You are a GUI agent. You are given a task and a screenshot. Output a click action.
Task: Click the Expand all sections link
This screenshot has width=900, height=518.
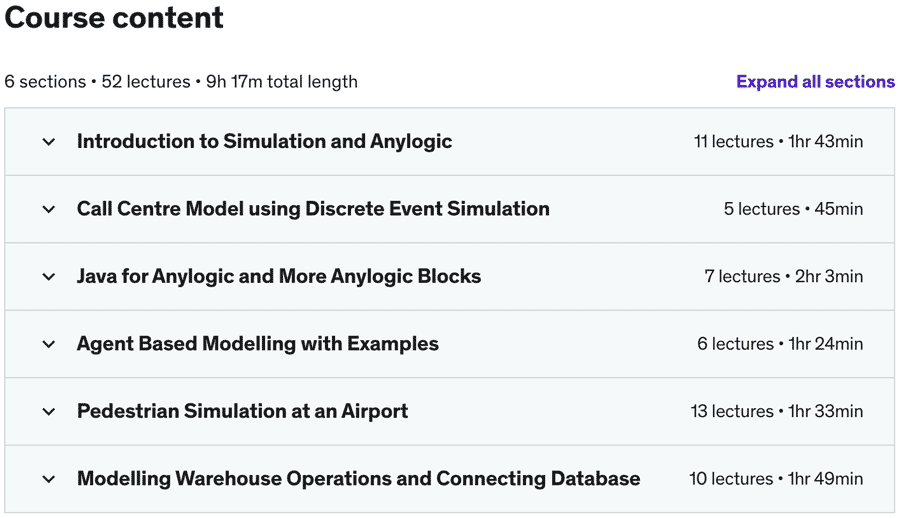(815, 82)
